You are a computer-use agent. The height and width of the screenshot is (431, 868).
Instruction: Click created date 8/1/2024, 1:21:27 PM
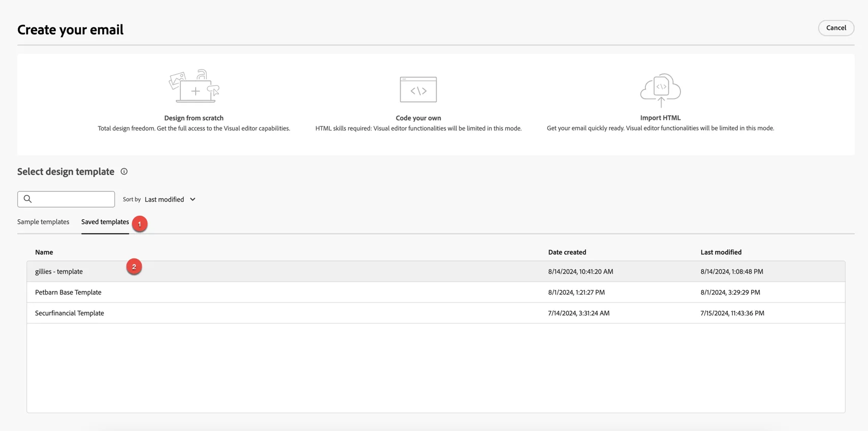[x=576, y=292]
